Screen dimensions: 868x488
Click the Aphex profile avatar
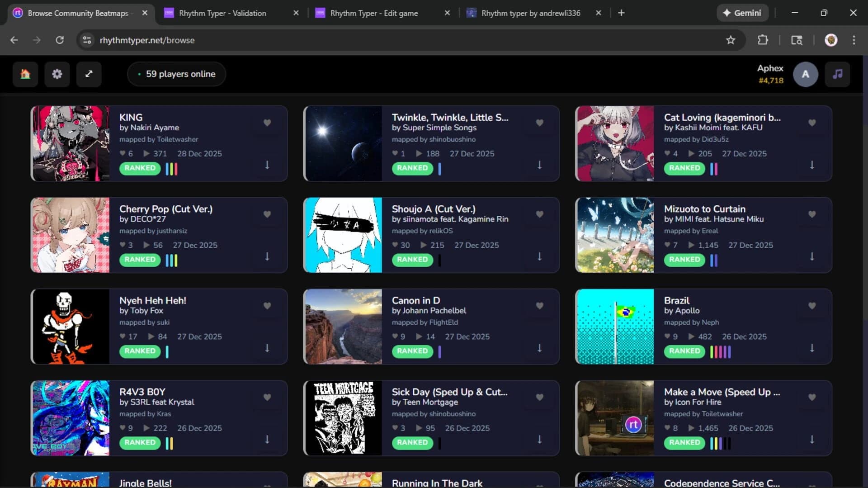pos(806,74)
